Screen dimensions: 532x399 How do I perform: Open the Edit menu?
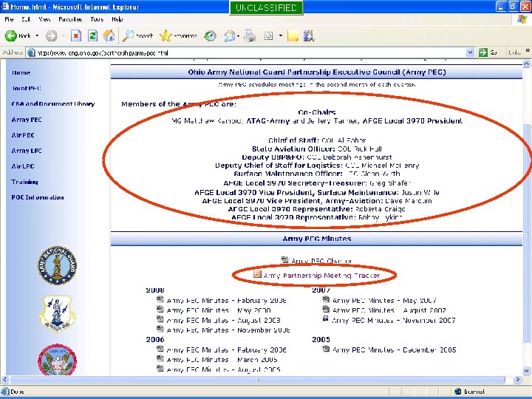pos(26,19)
